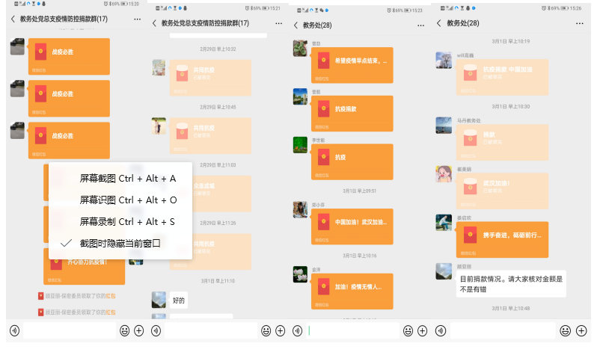The image size is (612, 364).
Task: Tap back arrow in the leftmost chat header
Action: pyautogui.click(x=13, y=18)
